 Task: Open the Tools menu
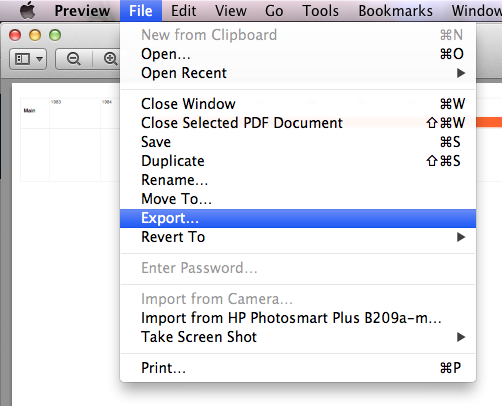(x=320, y=11)
